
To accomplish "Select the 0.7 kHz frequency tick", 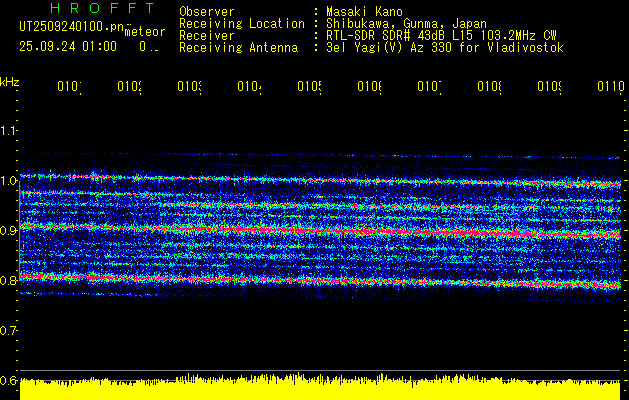I will click(9, 331).
